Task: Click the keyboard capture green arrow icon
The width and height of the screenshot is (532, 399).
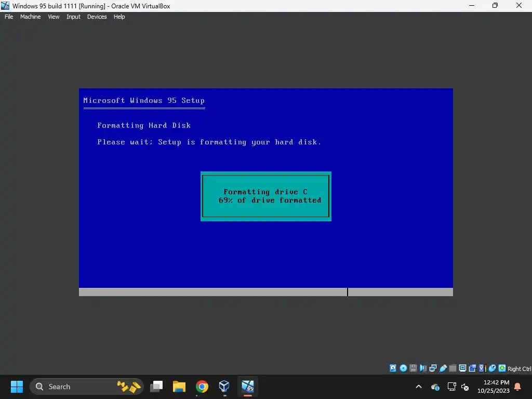Action: (502, 368)
